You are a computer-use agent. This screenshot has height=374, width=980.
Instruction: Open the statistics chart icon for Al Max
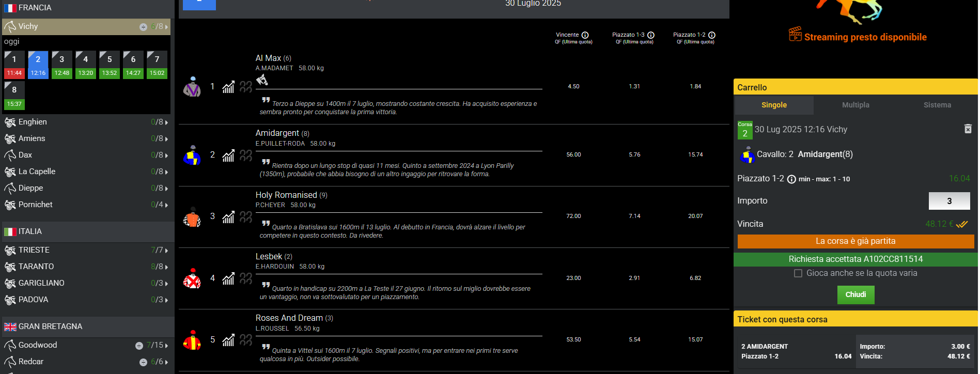(x=228, y=87)
